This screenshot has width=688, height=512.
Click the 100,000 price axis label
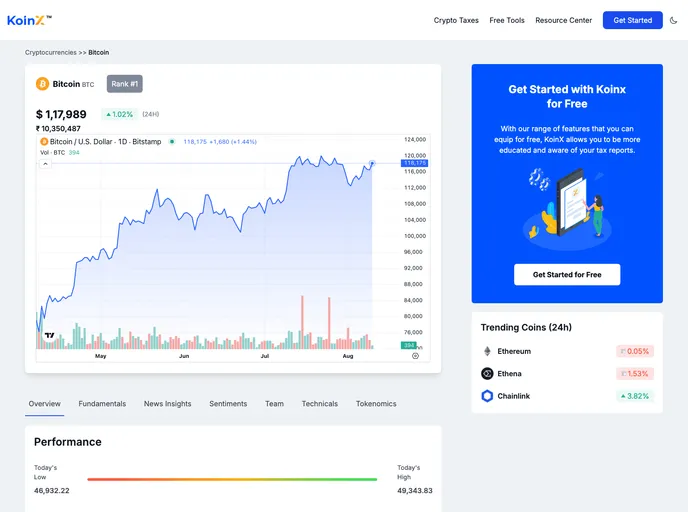point(415,236)
